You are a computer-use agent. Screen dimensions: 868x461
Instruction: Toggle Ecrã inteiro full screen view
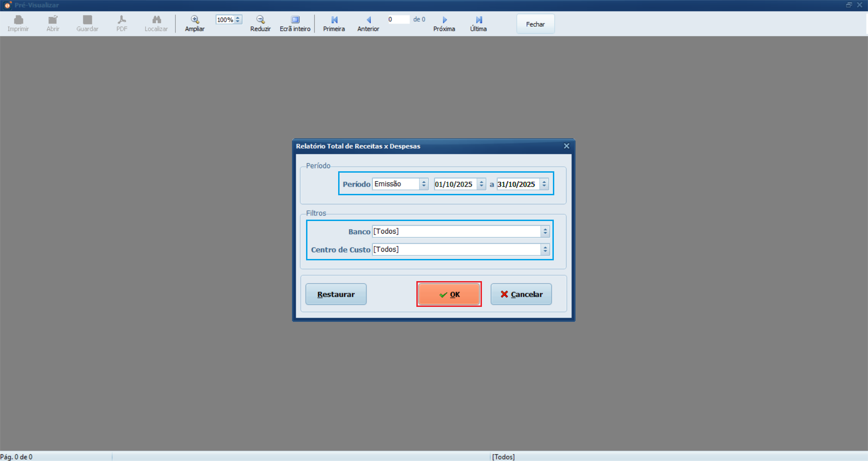click(295, 20)
